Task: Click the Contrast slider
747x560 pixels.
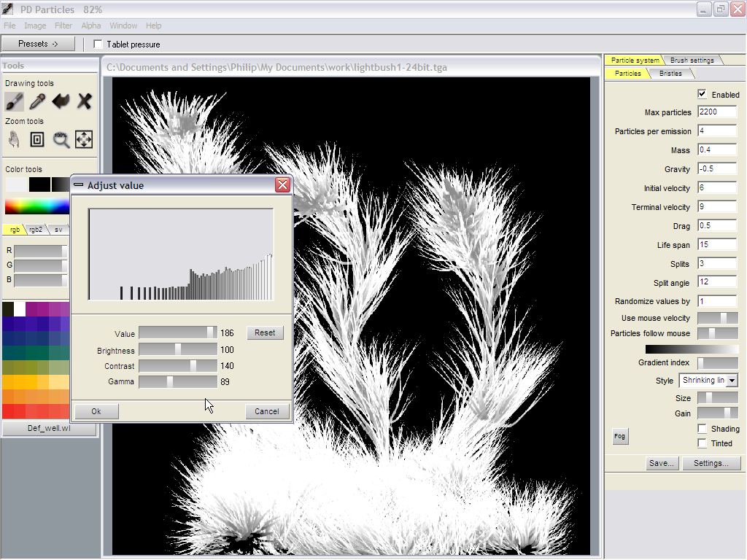Action: [178, 366]
